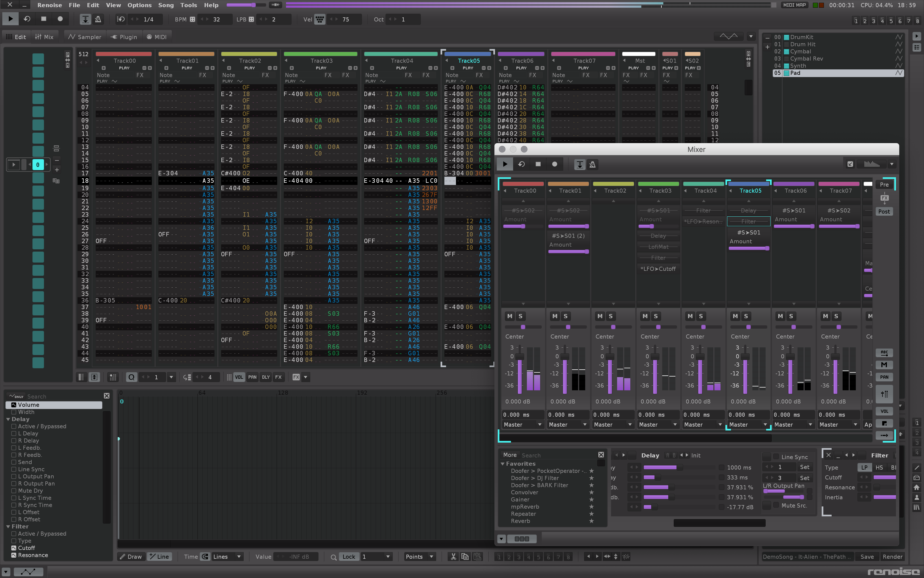This screenshot has height=578, width=924.
Task: Open the Song menu
Action: 166,5
